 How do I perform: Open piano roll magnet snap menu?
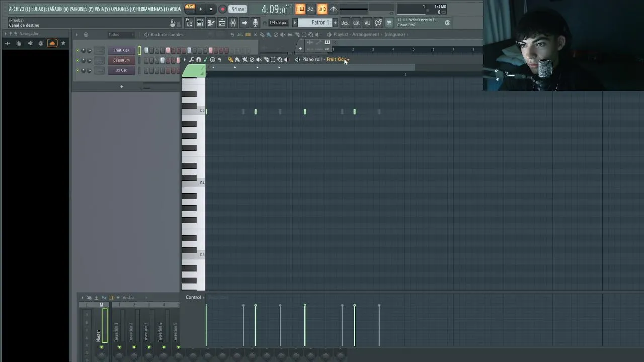click(x=198, y=60)
